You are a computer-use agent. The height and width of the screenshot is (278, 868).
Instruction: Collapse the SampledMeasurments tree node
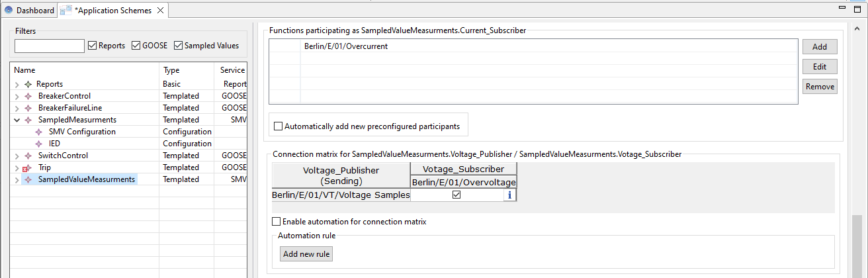tap(17, 120)
